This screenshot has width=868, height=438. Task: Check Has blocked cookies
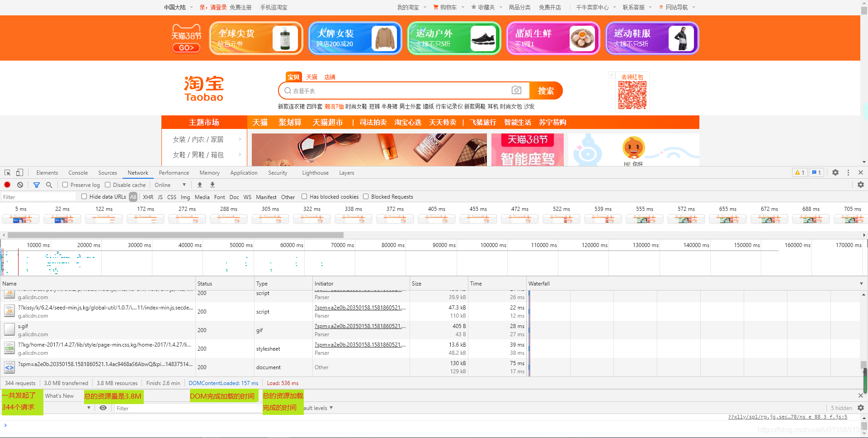tap(304, 196)
